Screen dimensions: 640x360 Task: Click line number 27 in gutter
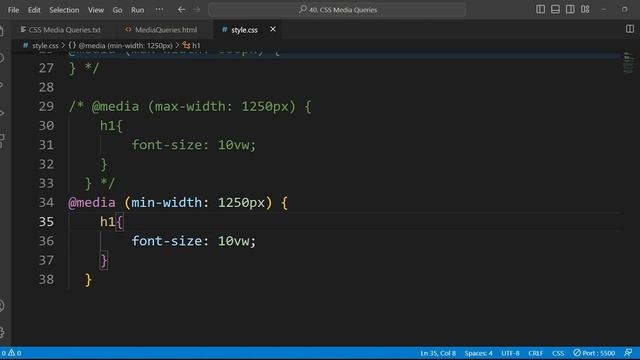coord(46,68)
